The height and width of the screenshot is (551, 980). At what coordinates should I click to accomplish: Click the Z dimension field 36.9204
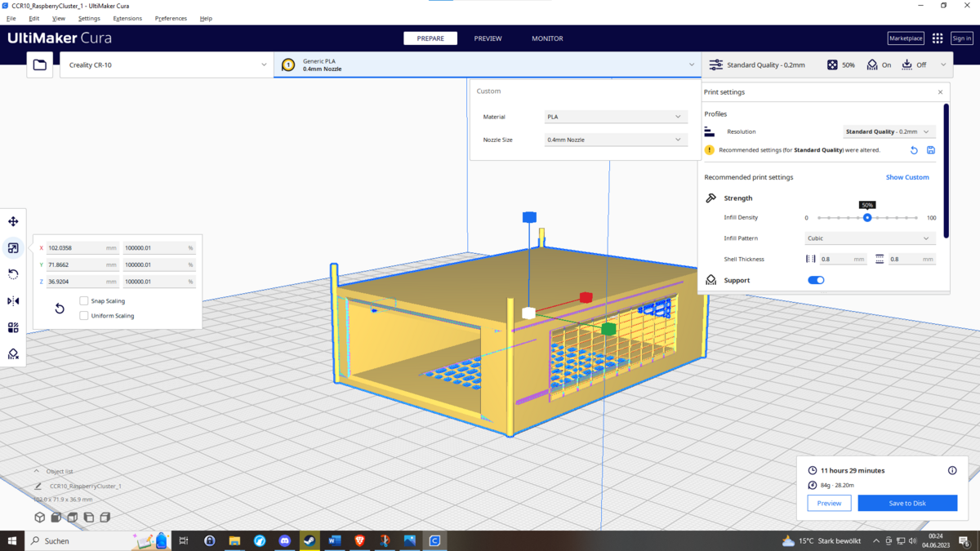[83, 282]
